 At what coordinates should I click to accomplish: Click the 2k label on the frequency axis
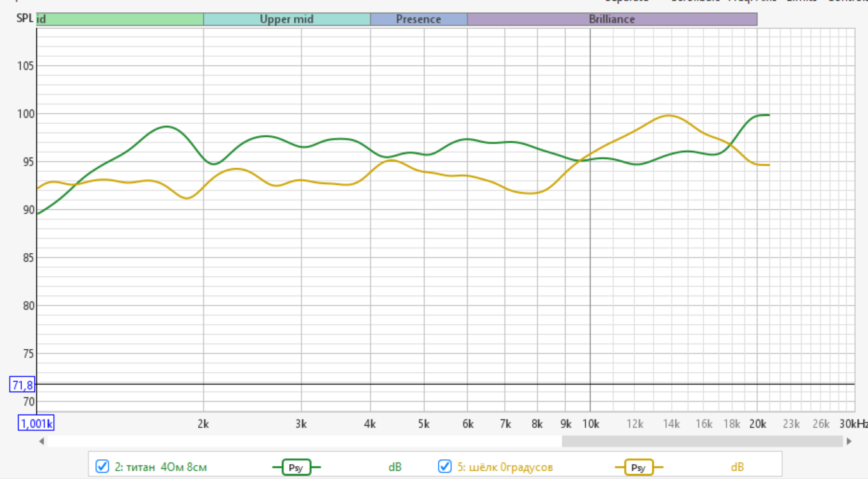tap(203, 423)
